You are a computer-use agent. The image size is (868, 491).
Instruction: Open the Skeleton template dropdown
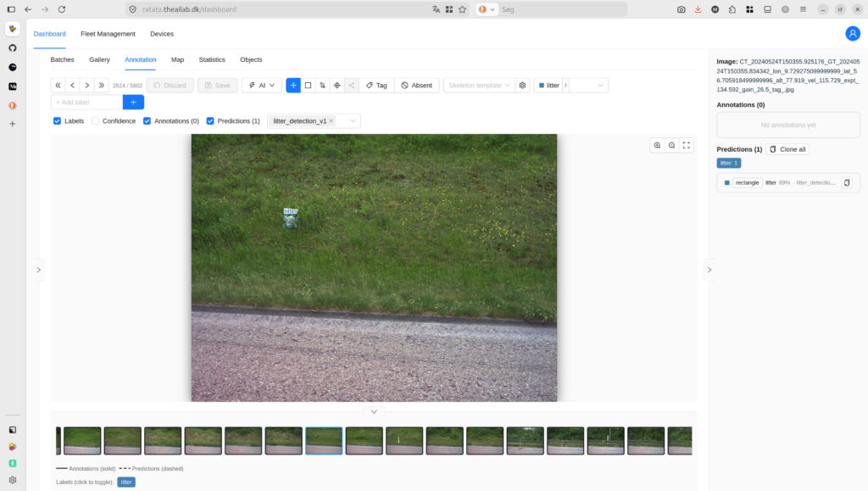pos(478,86)
